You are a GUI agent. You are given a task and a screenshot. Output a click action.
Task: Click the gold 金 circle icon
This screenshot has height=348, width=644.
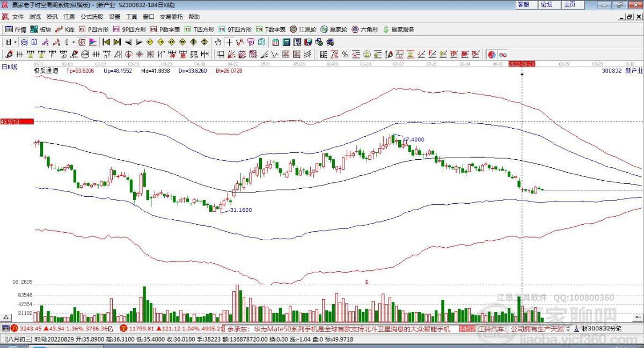(367, 54)
